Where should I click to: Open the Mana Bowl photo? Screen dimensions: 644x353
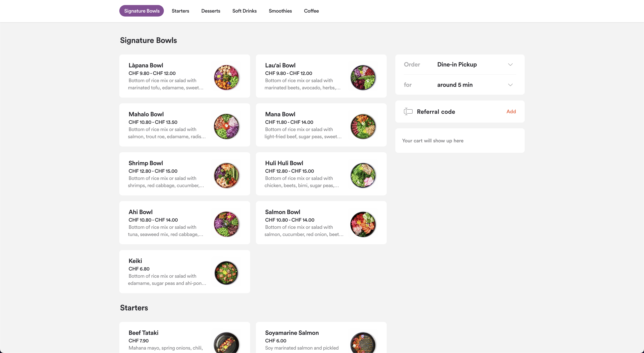(363, 126)
